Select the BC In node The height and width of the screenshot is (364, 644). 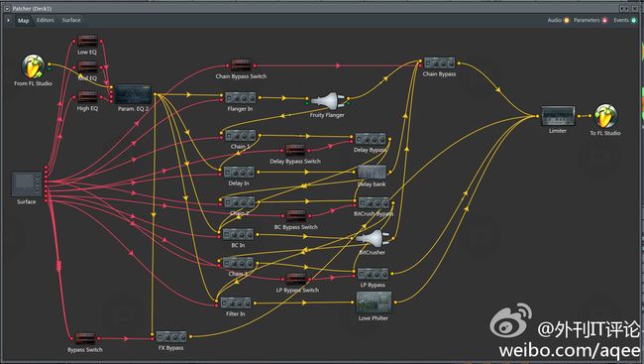(238, 234)
